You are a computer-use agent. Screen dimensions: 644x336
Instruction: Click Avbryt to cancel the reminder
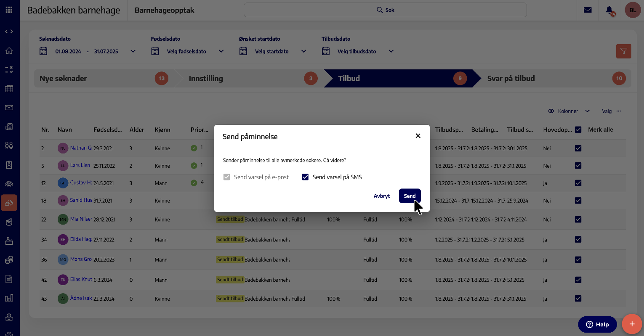point(381,196)
